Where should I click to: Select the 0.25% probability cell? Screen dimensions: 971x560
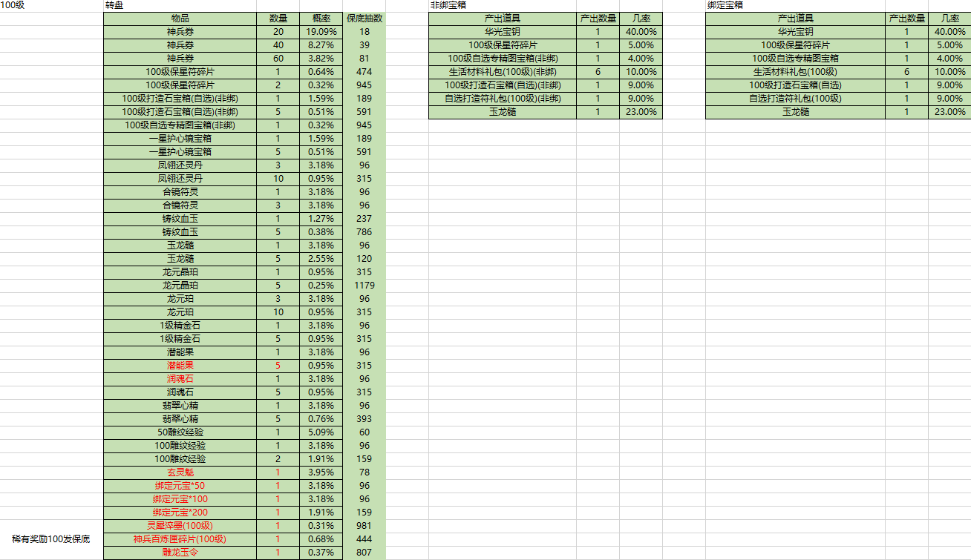pos(321,286)
